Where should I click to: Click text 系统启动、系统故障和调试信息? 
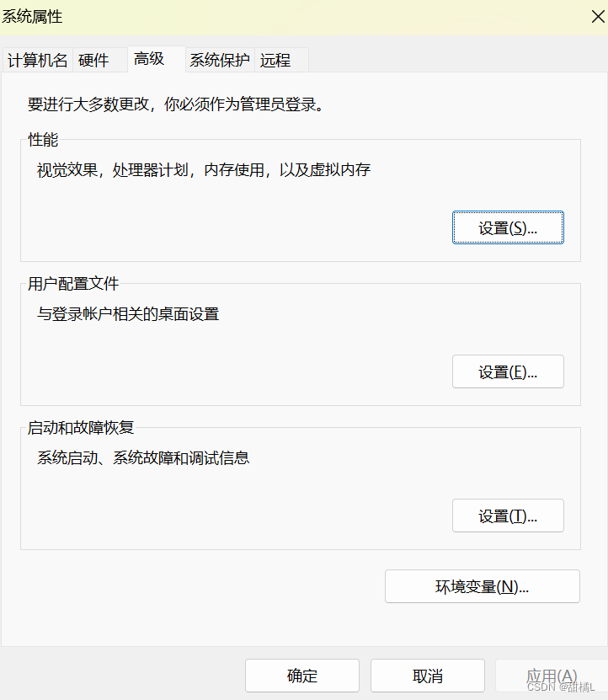tap(143, 457)
